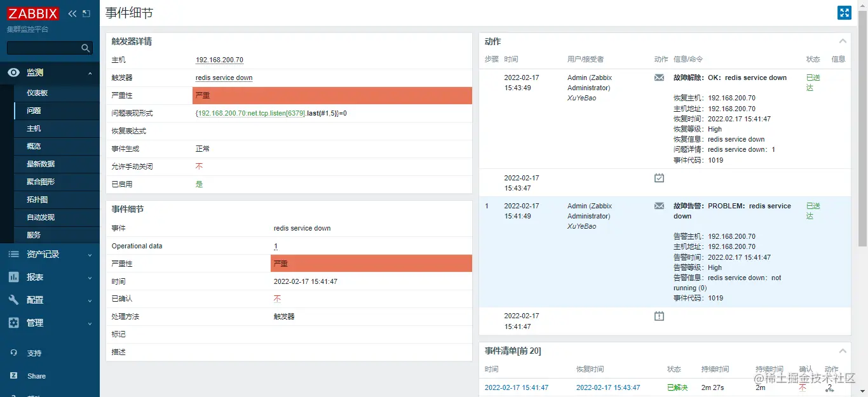Click the 处理方法 value 触发器

pos(284,316)
